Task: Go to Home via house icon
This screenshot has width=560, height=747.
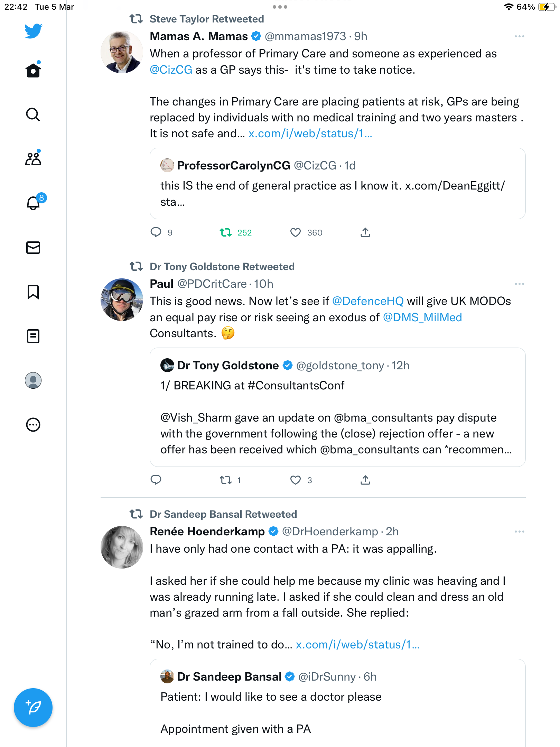Action: (33, 70)
